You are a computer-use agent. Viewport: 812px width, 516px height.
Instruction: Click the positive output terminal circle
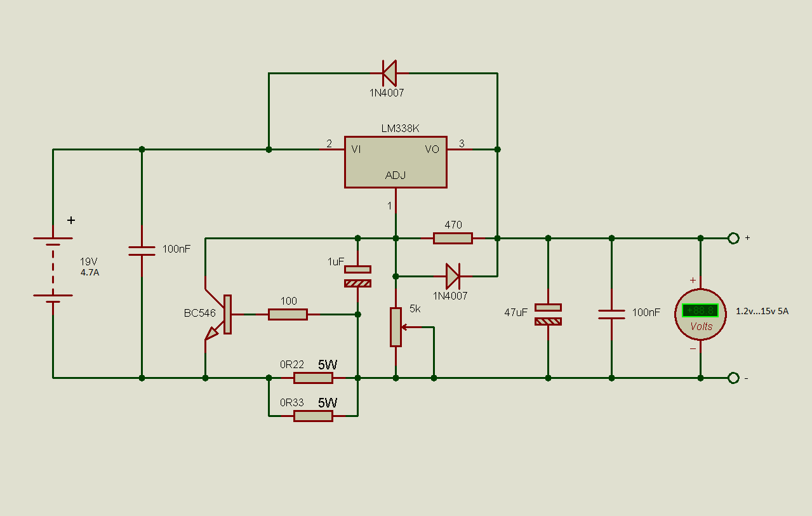click(733, 238)
